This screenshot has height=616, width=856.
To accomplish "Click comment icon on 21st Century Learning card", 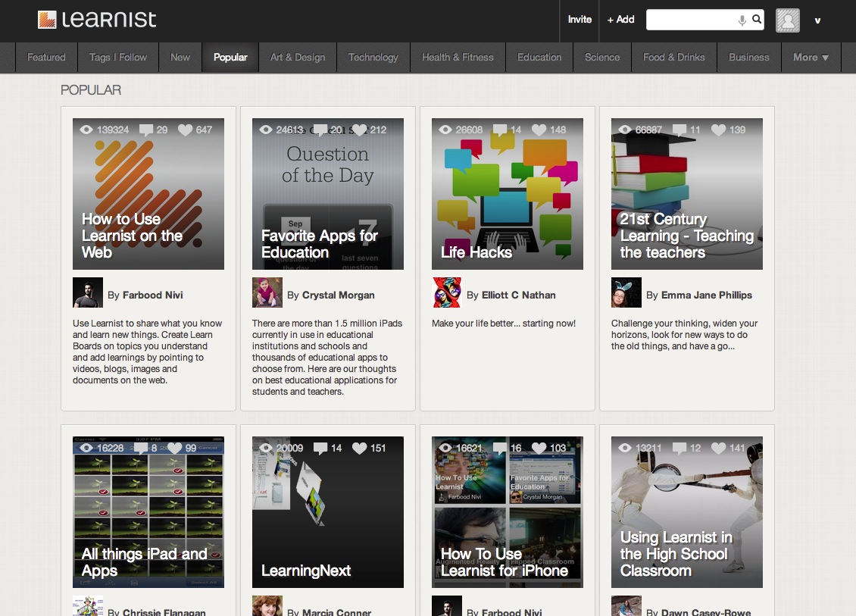I will point(679,130).
